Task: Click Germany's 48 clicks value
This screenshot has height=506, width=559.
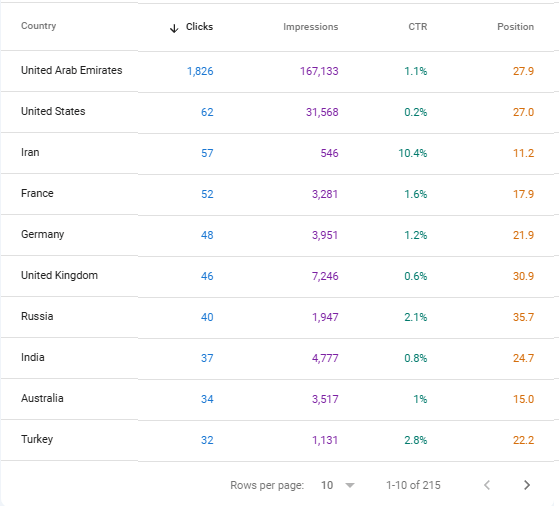Action: [x=207, y=235]
